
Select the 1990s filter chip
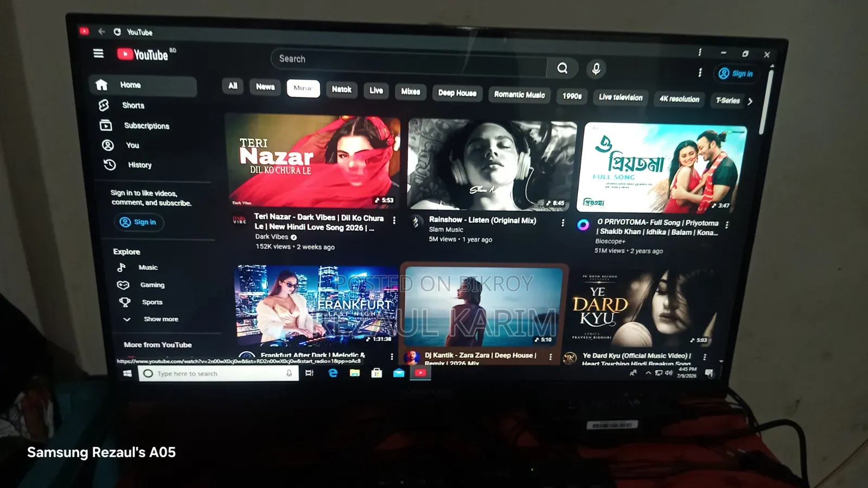pyautogui.click(x=572, y=97)
